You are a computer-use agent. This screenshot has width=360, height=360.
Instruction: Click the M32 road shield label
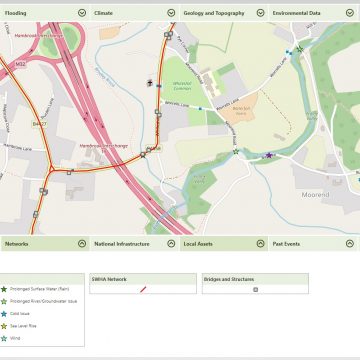click(x=20, y=64)
